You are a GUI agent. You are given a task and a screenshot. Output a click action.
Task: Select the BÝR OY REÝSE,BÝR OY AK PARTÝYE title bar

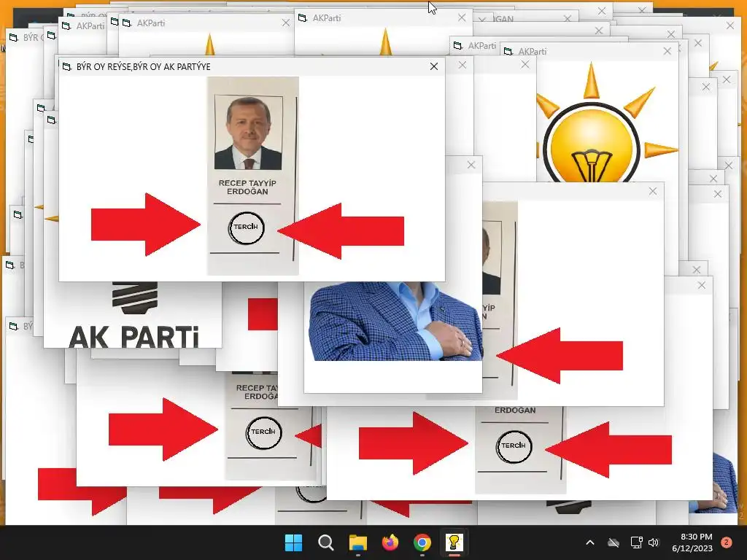(x=252, y=66)
